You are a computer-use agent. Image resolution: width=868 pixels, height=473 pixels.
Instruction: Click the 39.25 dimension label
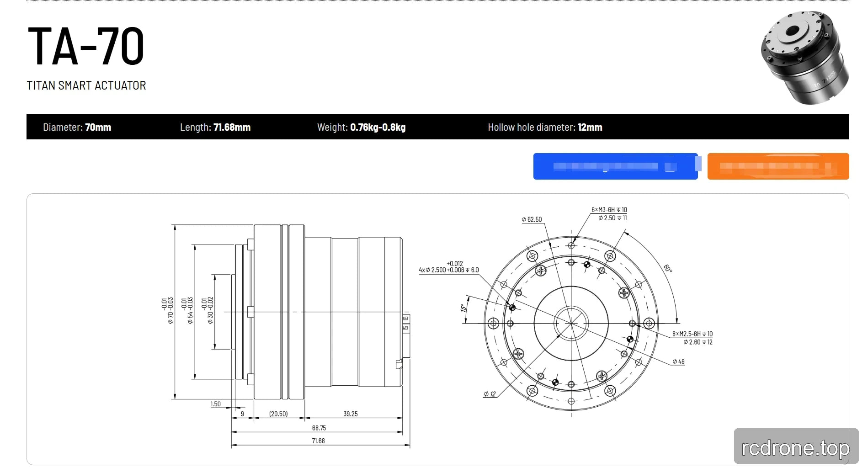pyautogui.click(x=351, y=414)
